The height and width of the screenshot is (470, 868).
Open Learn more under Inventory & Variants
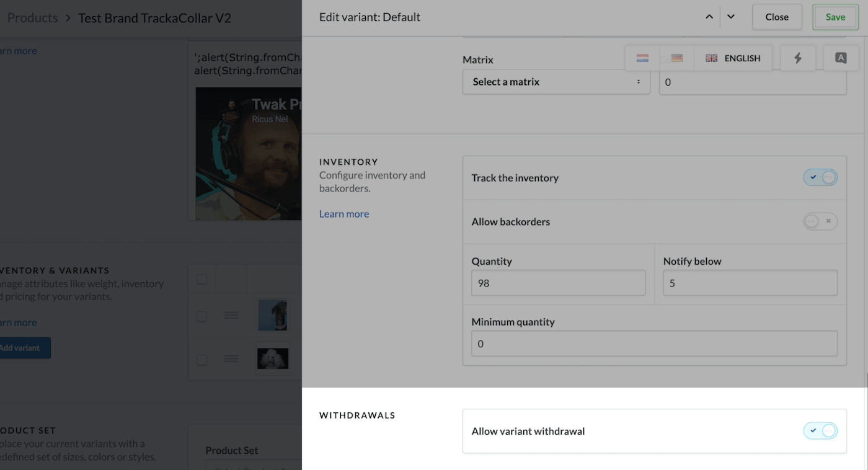[19, 322]
